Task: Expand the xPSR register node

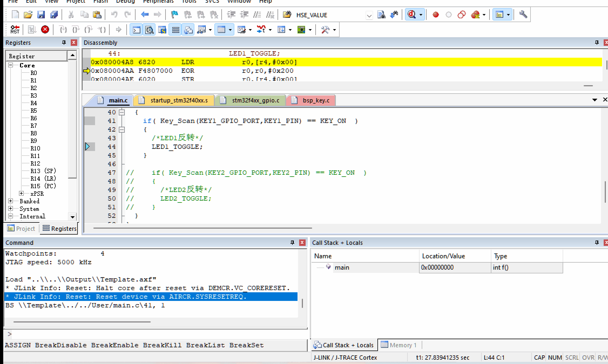Action: pyautogui.click(x=21, y=194)
